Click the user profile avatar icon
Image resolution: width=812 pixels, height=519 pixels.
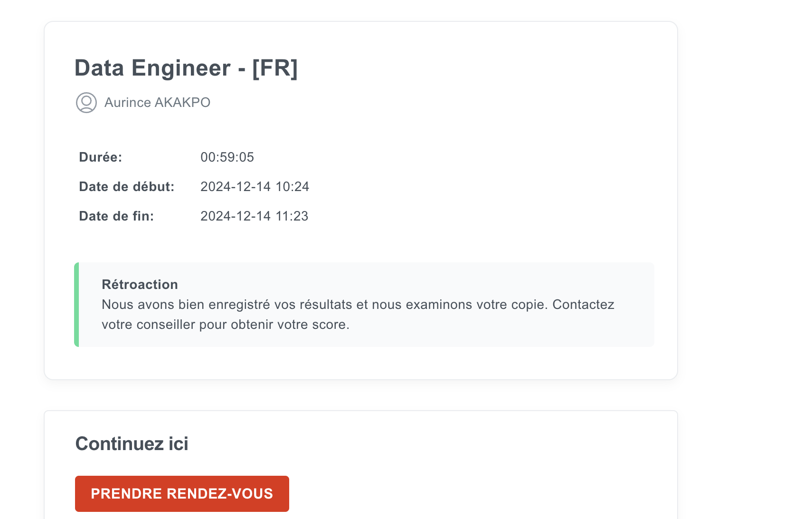[x=86, y=103]
